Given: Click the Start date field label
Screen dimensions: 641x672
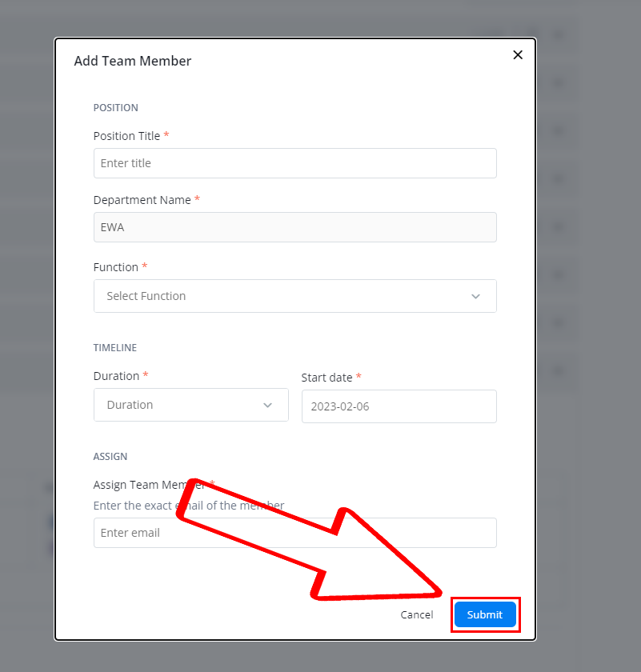Looking at the screenshot, I should [x=327, y=378].
